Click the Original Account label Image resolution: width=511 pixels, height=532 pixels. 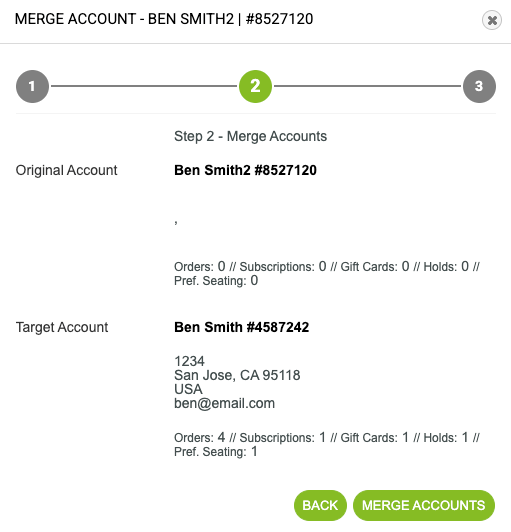coord(67,170)
